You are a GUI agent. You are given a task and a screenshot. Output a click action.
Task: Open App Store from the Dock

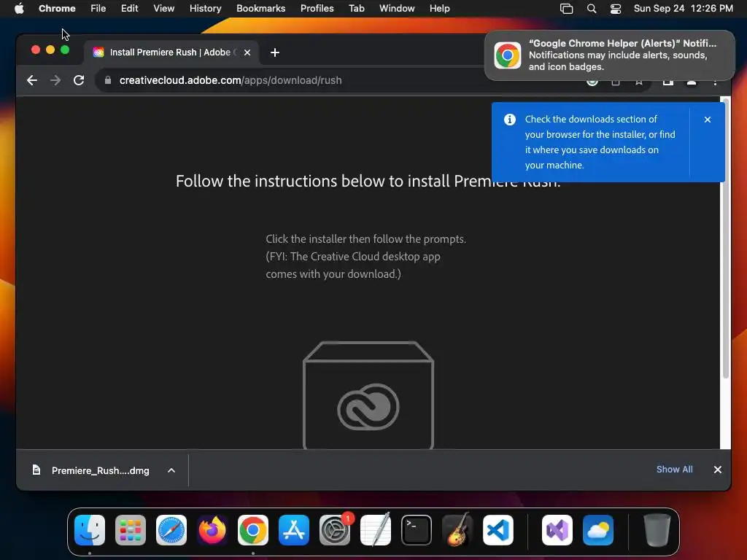(294, 530)
